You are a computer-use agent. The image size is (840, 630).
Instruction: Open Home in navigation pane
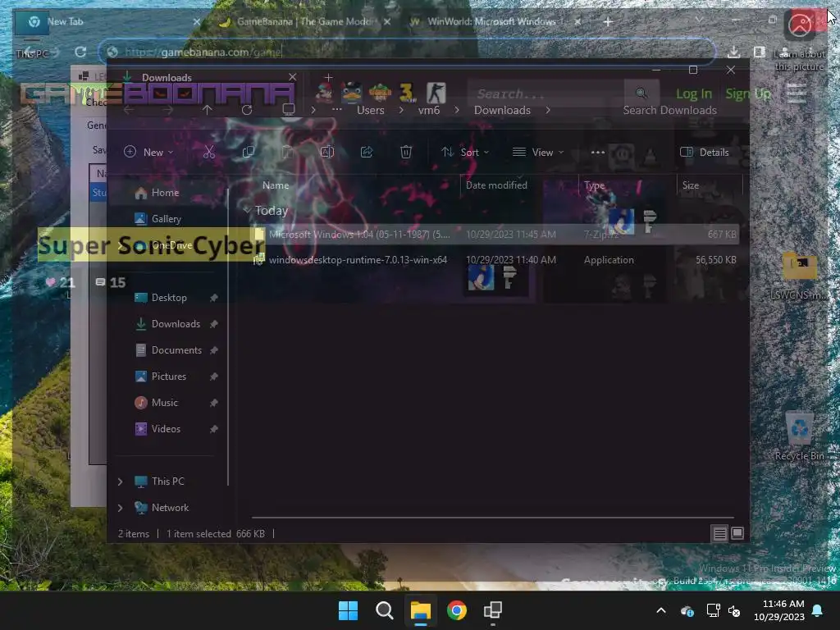click(165, 193)
